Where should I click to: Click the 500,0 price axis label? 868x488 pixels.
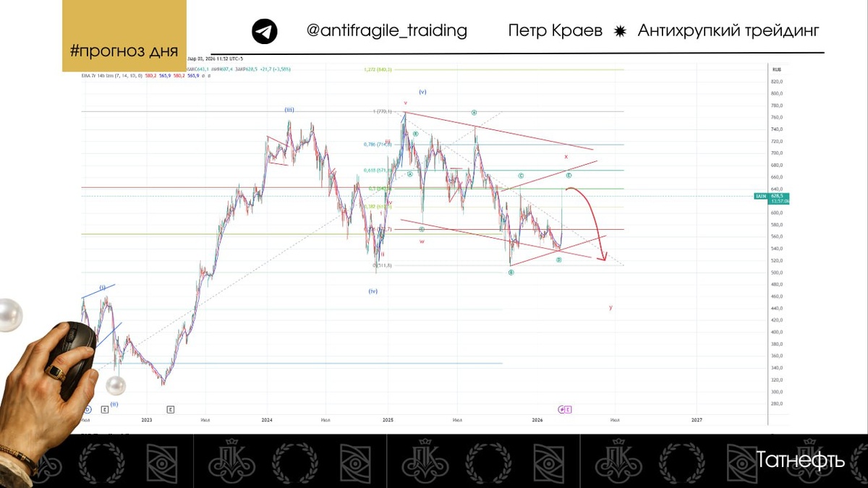(x=777, y=273)
